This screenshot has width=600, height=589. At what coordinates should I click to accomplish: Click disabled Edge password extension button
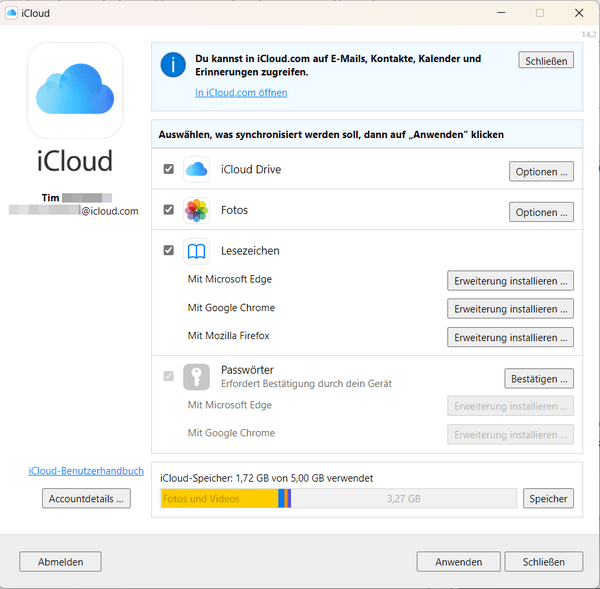[x=510, y=406]
